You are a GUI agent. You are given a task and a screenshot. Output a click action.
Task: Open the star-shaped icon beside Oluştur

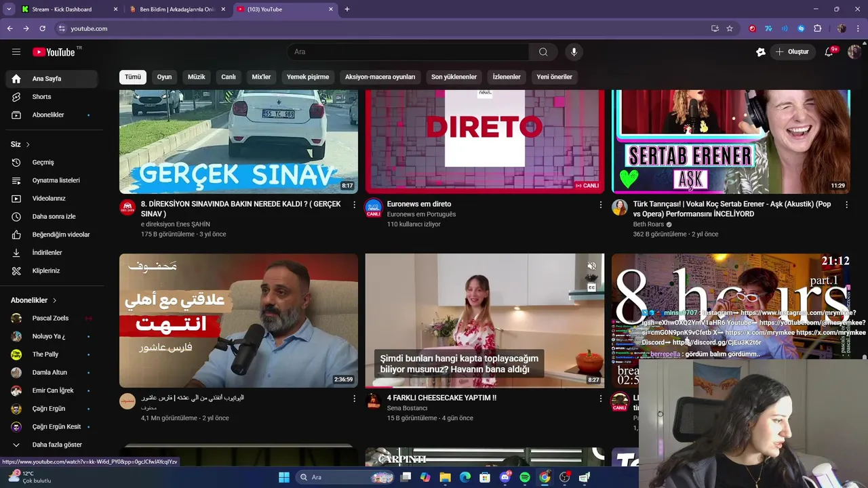[x=761, y=52]
